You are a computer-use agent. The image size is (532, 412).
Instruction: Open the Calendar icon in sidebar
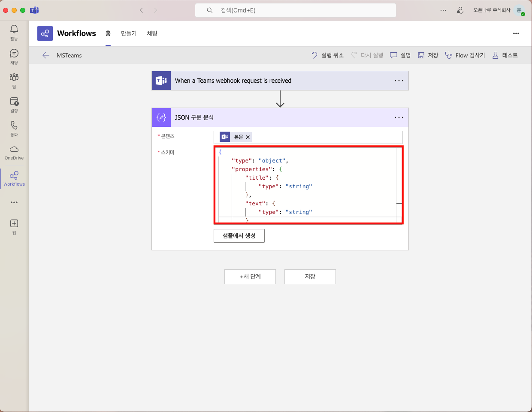14,102
